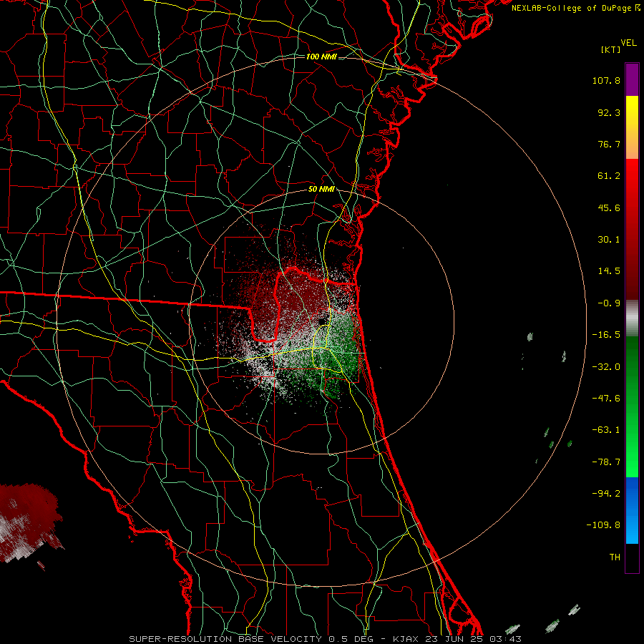Click the VEL legend title
The image size is (644, 644).
click(628, 43)
